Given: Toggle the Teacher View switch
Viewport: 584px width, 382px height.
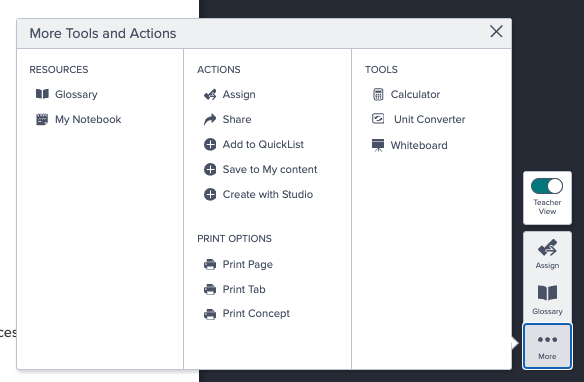Looking at the screenshot, I should coord(547,186).
